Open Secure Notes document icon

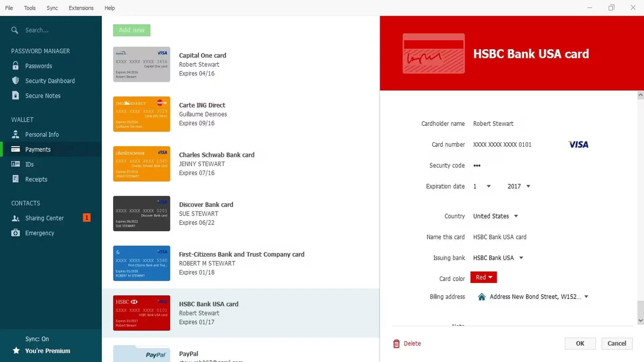point(15,96)
